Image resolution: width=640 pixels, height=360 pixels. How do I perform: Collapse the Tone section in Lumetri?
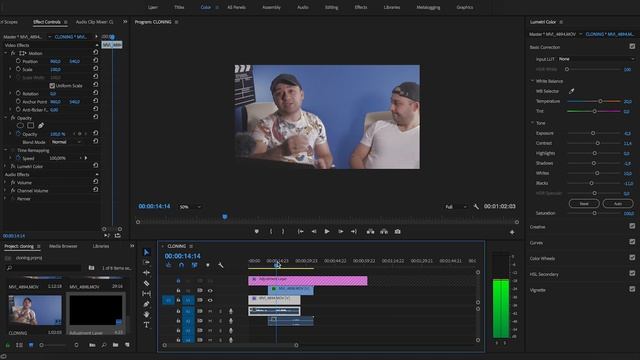point(533,122)
